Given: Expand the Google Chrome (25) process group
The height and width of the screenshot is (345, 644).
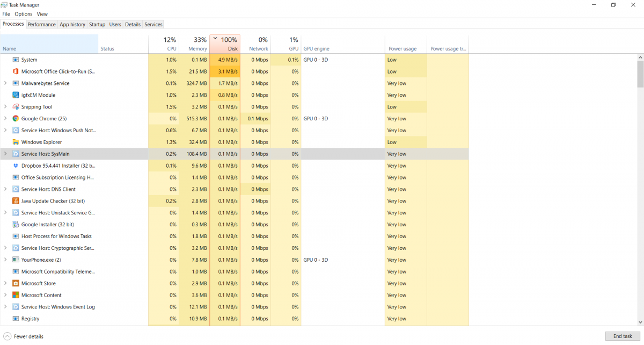Looking at the screenshot, I should [5, 119].
